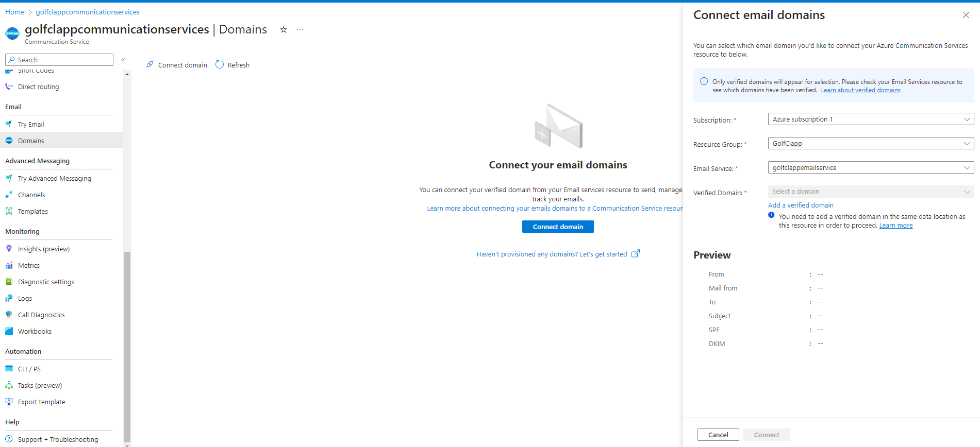Click the Connect button in side panel
Image resolution: width=980 pixels, height=447 pixels.
point(767,435)
